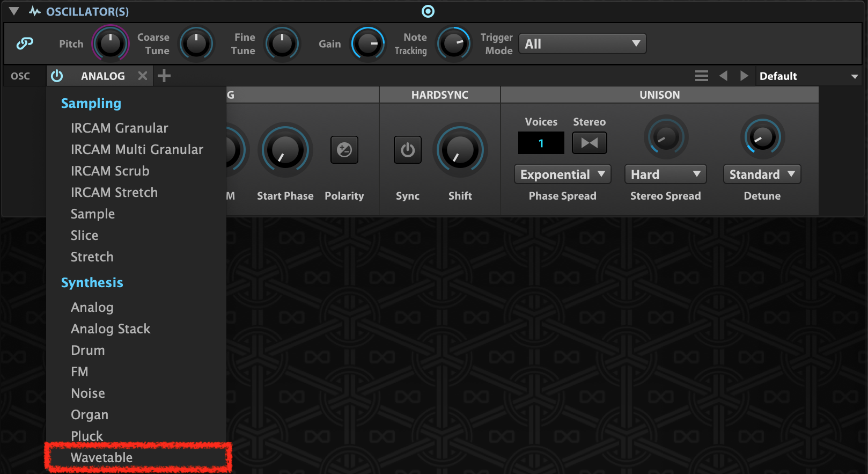Image resolution: width=868 pixels, height=474 pixels.
Task: Add a new oscillator with plus icon
Action: pos(164,76)
